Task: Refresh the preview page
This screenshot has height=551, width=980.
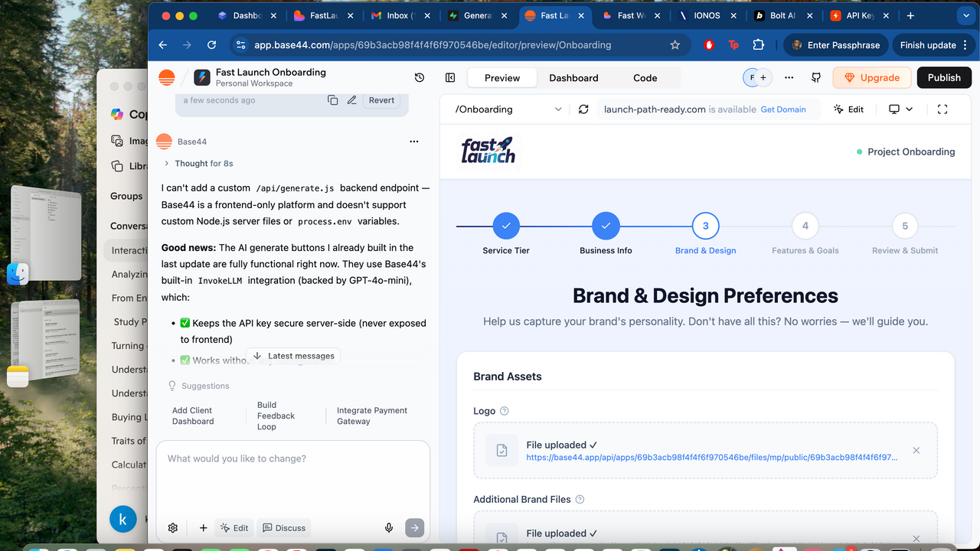Action: click(x=583, y=109)
